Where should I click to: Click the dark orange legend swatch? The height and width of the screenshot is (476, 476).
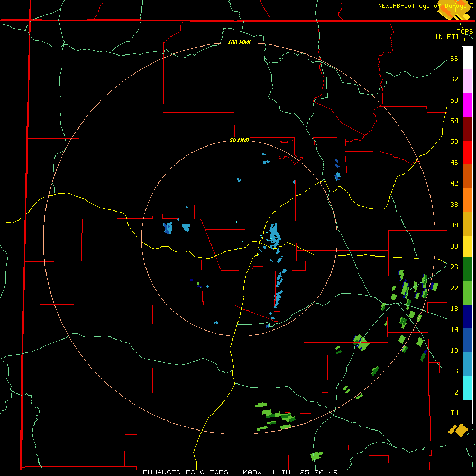467,176
